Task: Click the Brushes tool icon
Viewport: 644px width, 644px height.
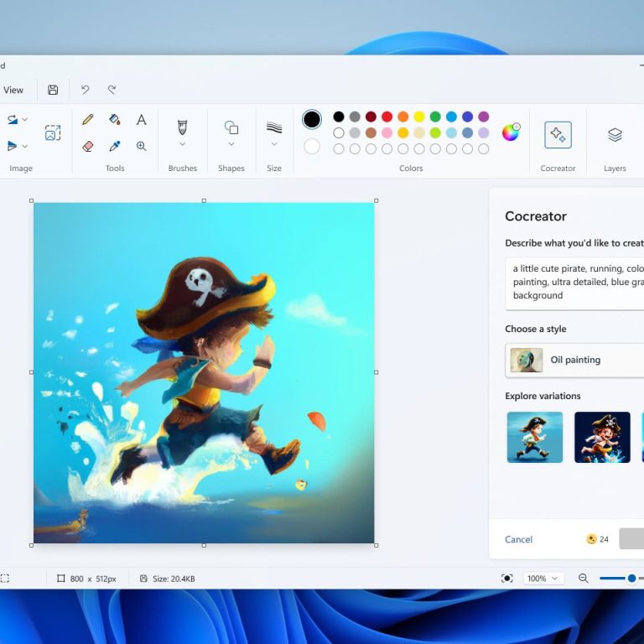Action: [x=182, y=127]
